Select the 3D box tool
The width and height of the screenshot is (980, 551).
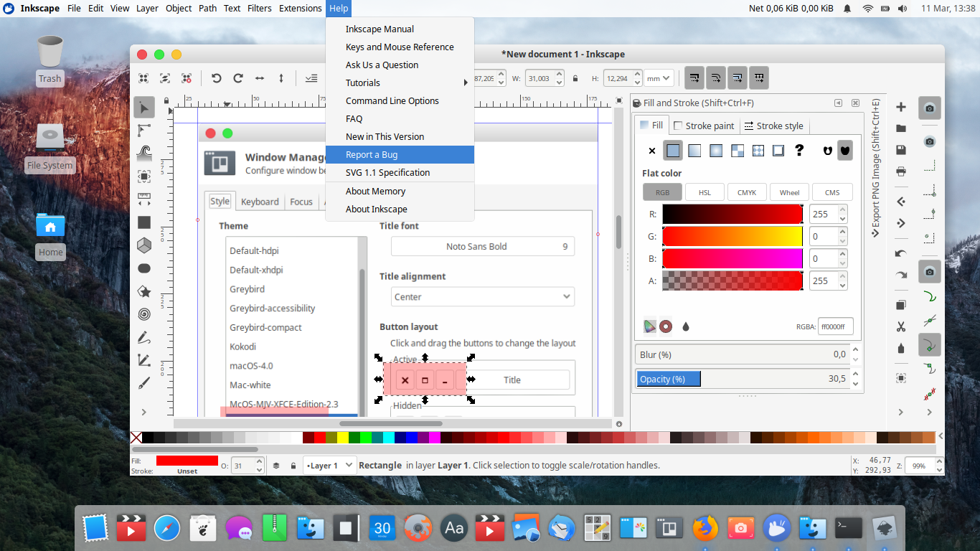pyautogui.click(x=143, y=246)
